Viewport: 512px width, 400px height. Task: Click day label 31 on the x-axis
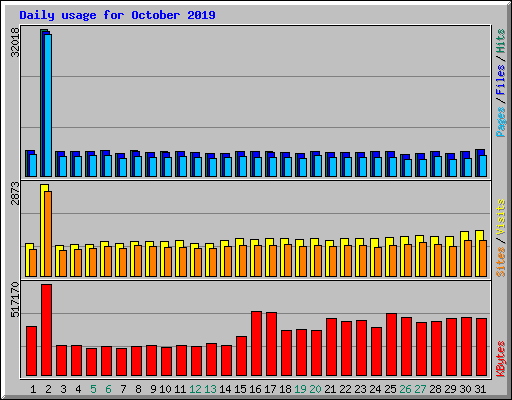tap(480, 389)
